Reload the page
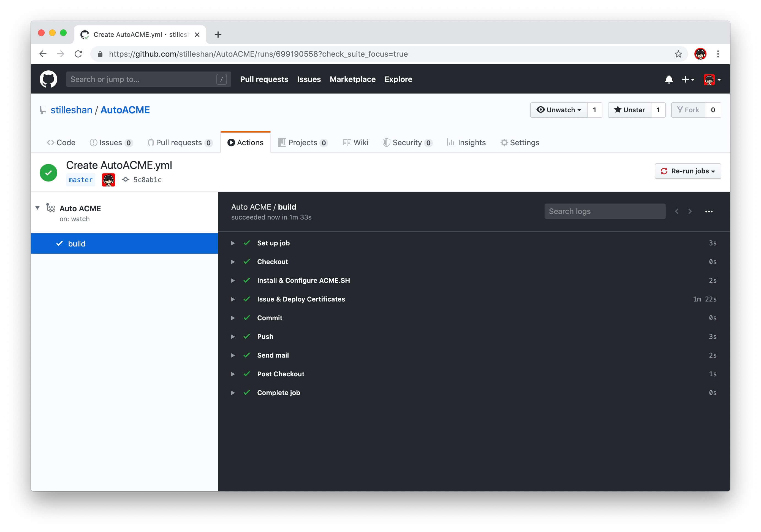The height and width of the screenshot is (532, 761). point(78,54)
